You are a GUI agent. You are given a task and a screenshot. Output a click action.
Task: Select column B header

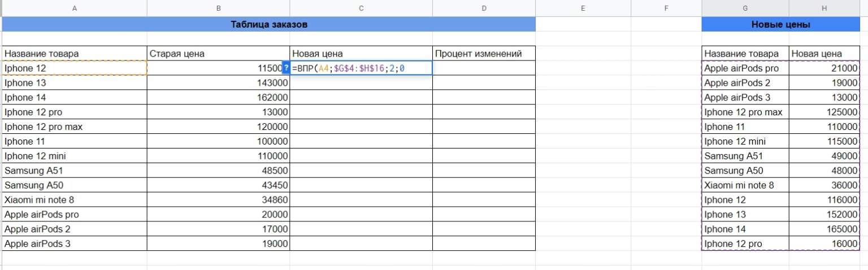coord(219,8)
